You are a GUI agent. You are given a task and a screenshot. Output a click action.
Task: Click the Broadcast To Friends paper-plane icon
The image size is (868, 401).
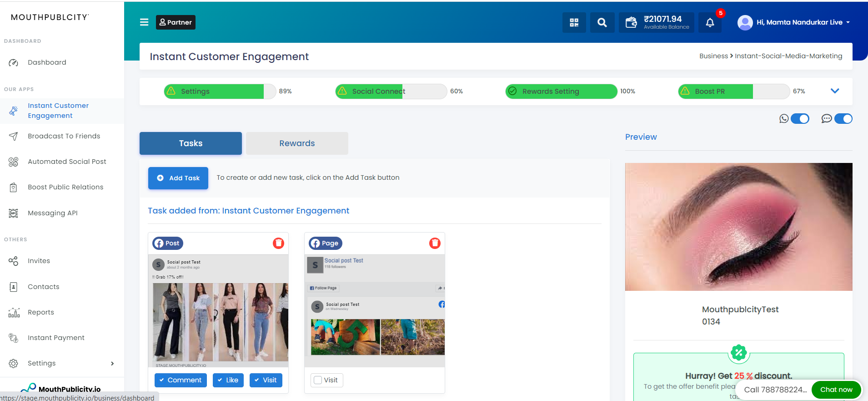point(14,136)
